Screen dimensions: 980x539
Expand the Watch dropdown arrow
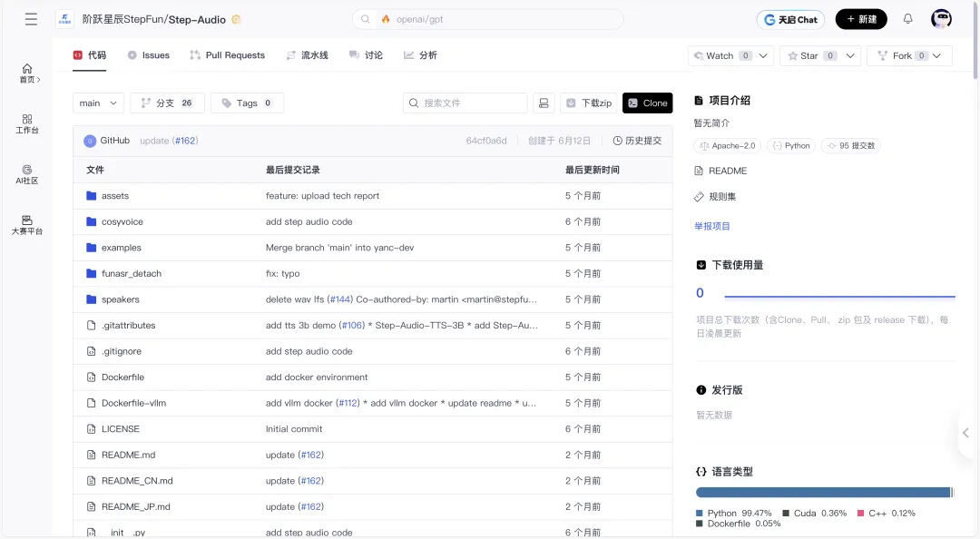coord(763,55)
